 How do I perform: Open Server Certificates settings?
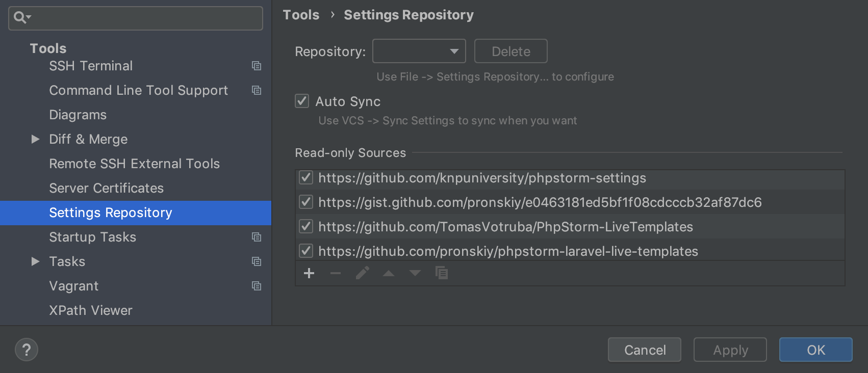(x=106, y=188)
